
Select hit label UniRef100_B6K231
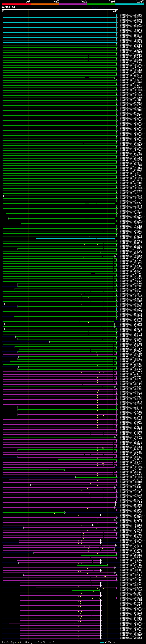[x=131, y=306]
